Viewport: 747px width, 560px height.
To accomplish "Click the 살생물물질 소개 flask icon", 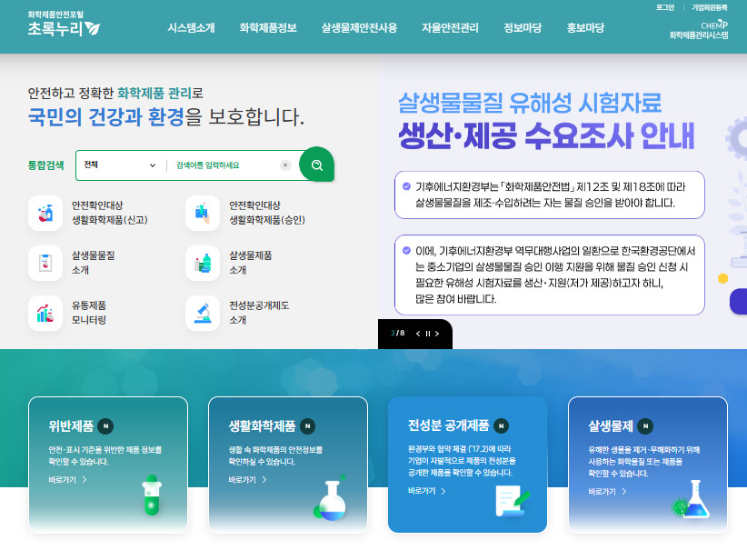I will click(45, 262).
